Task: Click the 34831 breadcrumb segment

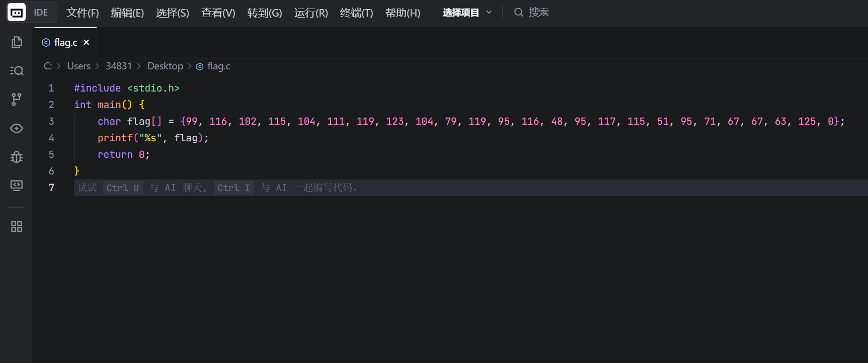Action: [119, 66]
